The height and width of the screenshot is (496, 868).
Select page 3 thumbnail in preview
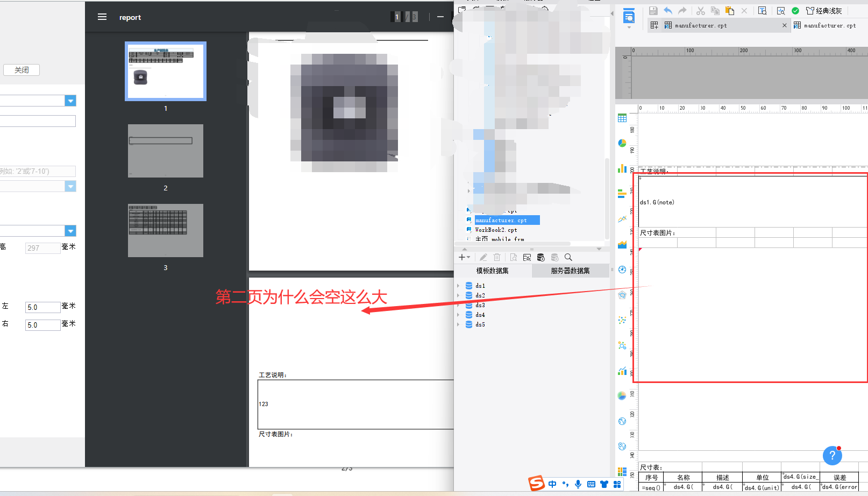tap(166, 230)
